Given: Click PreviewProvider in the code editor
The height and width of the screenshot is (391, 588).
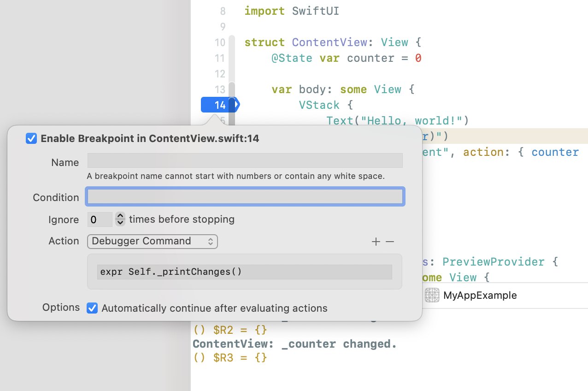Looking at the screenshot, I should pos(494,262).
